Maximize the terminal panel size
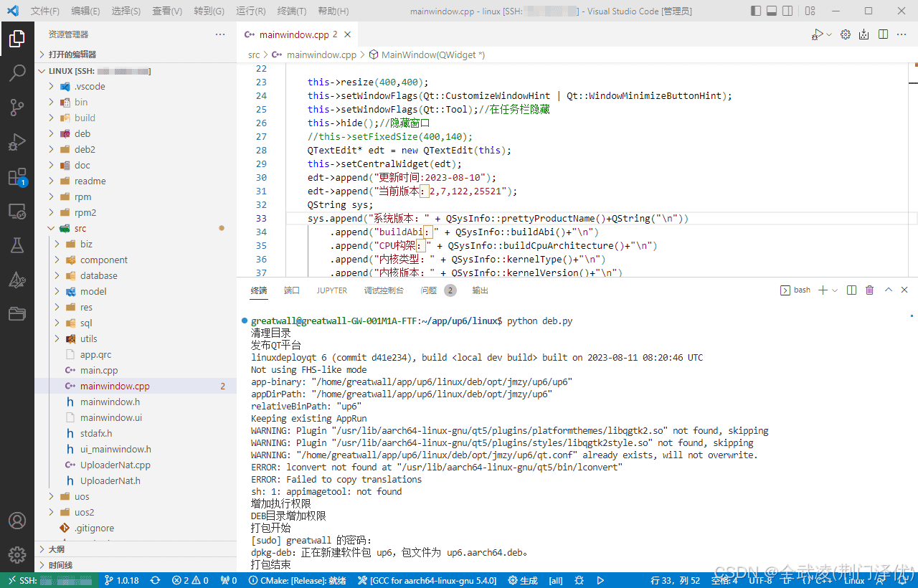This screenshot has width=918, height=588. coord(888,290)
